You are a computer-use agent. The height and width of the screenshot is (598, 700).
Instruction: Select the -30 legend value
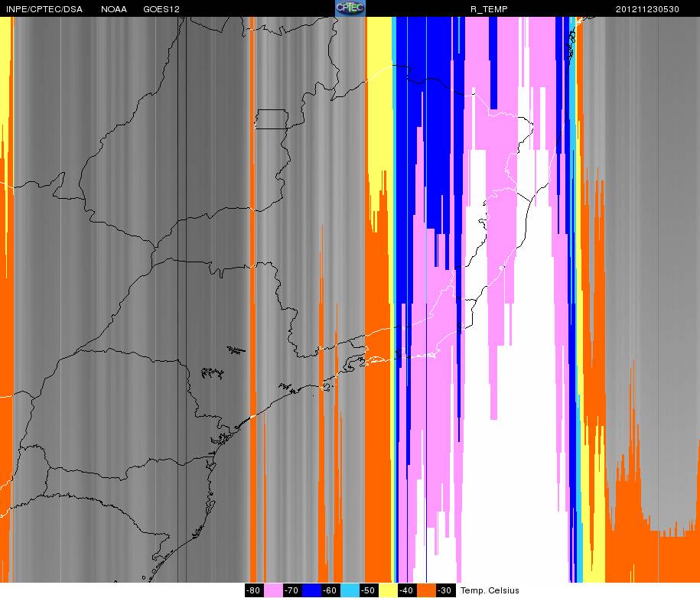pos(445,590)
